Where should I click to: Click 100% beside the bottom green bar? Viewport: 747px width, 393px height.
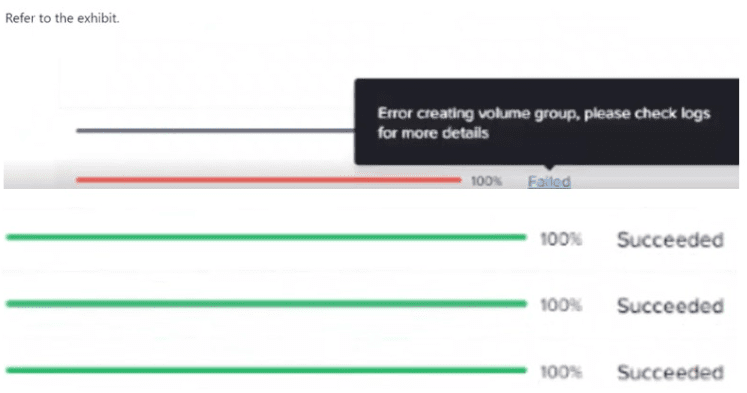coord(561,372)
